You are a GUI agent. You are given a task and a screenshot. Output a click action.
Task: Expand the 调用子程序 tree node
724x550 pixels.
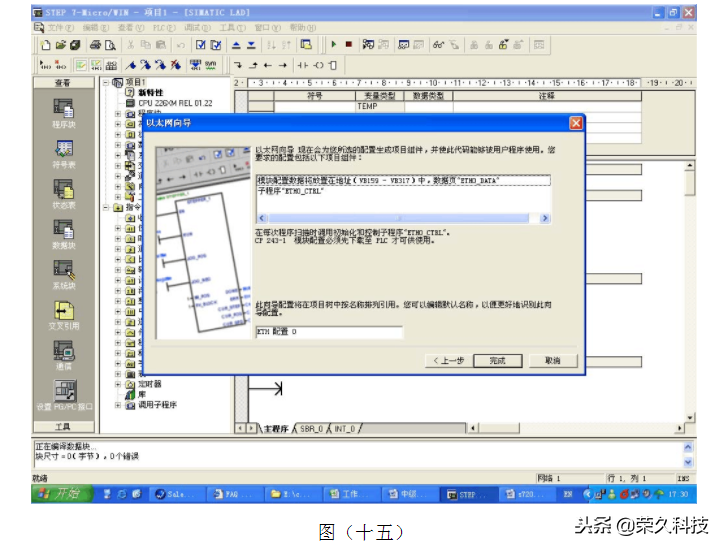pos(118,406)
